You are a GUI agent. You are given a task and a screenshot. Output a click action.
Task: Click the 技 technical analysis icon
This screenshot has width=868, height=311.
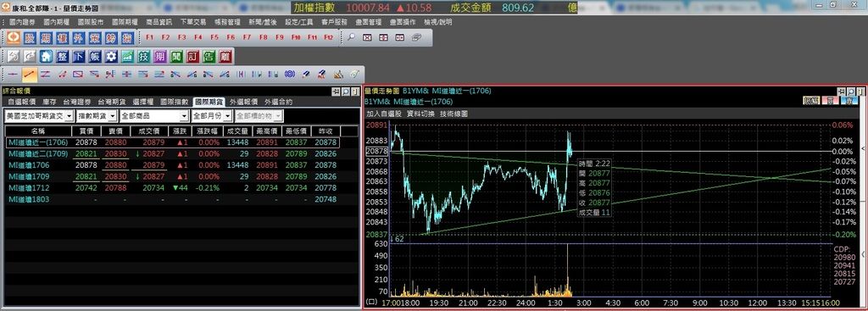pos(144,56)
